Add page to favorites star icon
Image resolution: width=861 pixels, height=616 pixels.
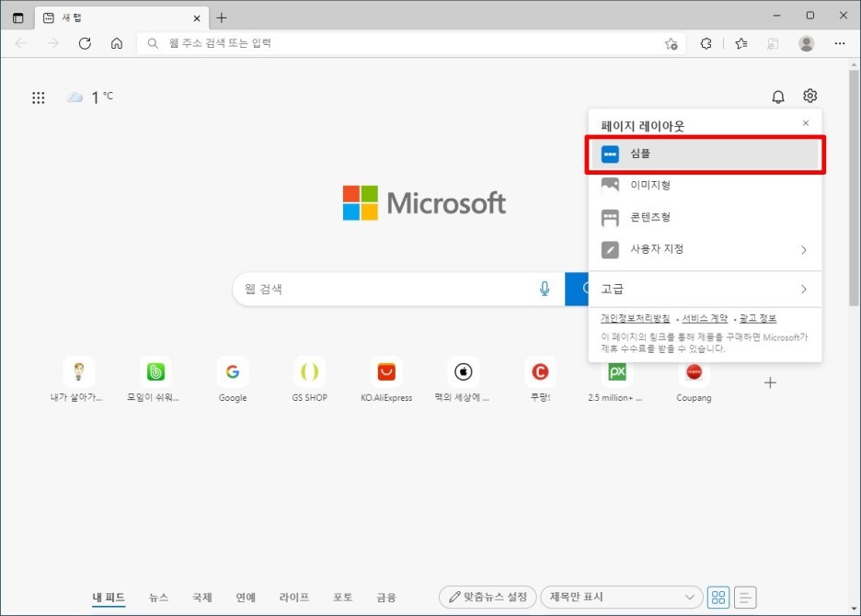(x=671, y=43)
